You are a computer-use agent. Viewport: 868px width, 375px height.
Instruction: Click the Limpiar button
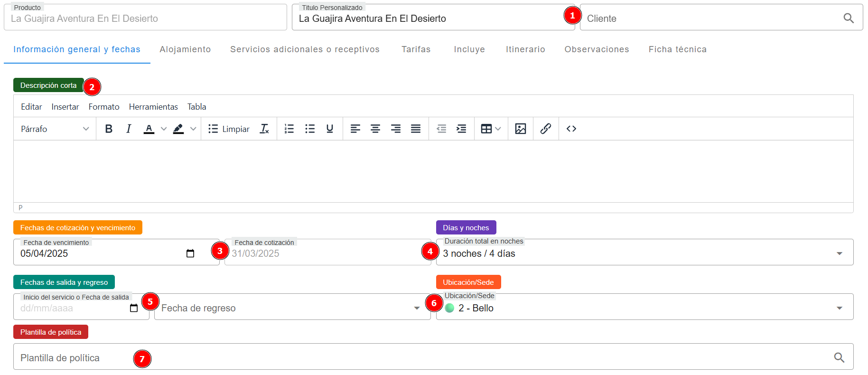coord(229,129)
